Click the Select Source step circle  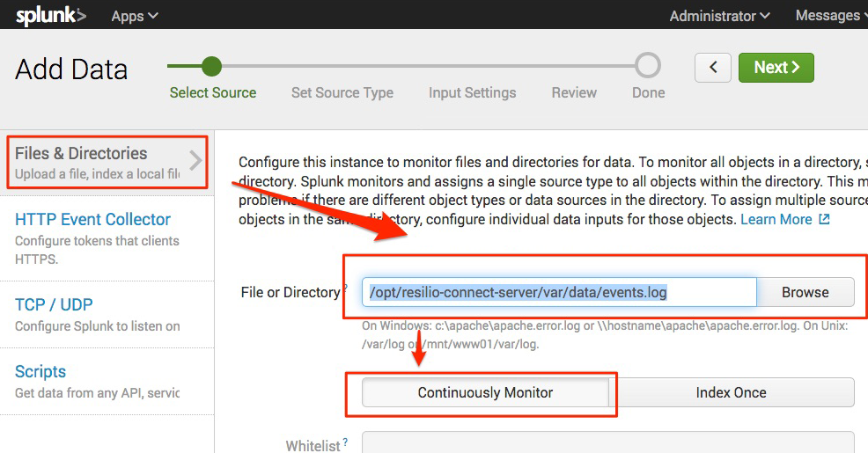(211, 66)
